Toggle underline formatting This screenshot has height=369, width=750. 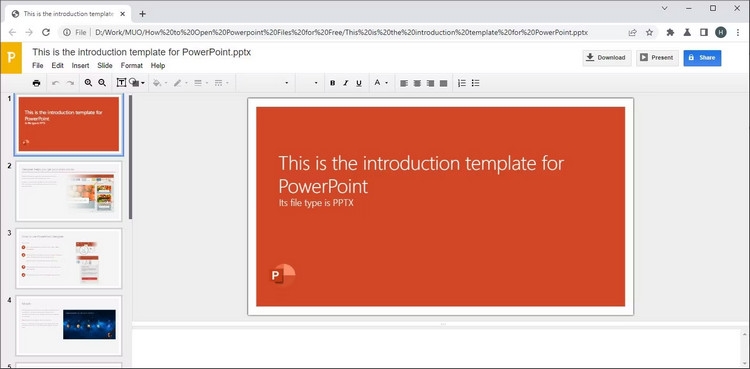click(x=359, y=83)
